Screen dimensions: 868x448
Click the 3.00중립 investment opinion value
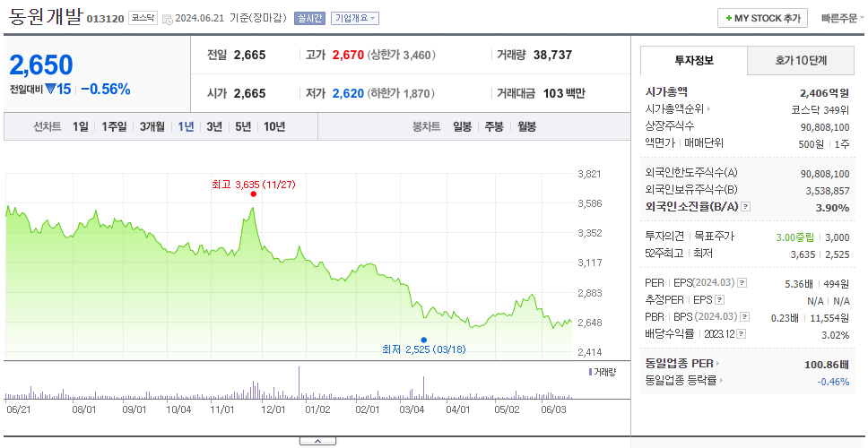[795, 237]
